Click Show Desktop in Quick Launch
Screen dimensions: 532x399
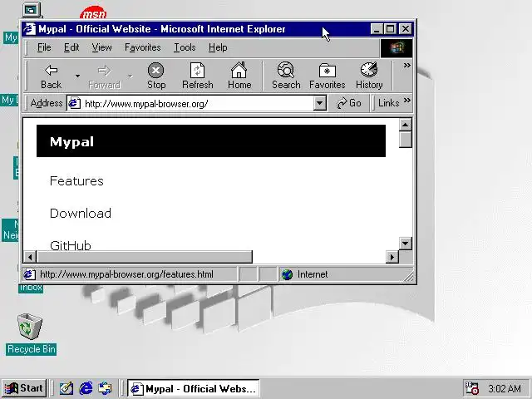pyautogui.click(x=66, y=388)
